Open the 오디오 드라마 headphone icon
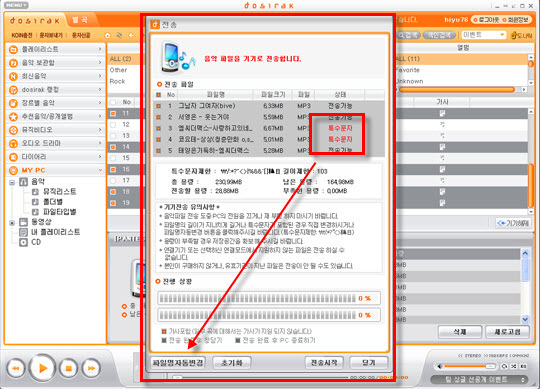Screen dimensions: 540x389 13,144
